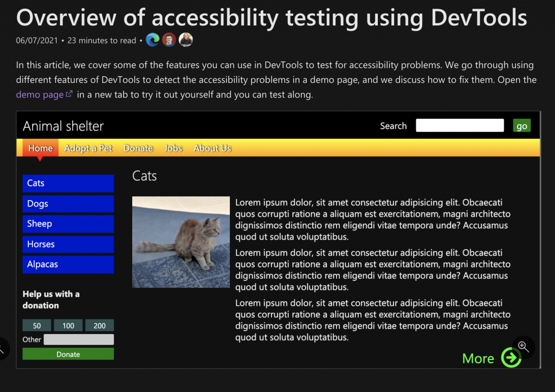Viewport: 555px width, 392px height.
Task: Click the Help us with a donation heading
Action: pos(51,300)
